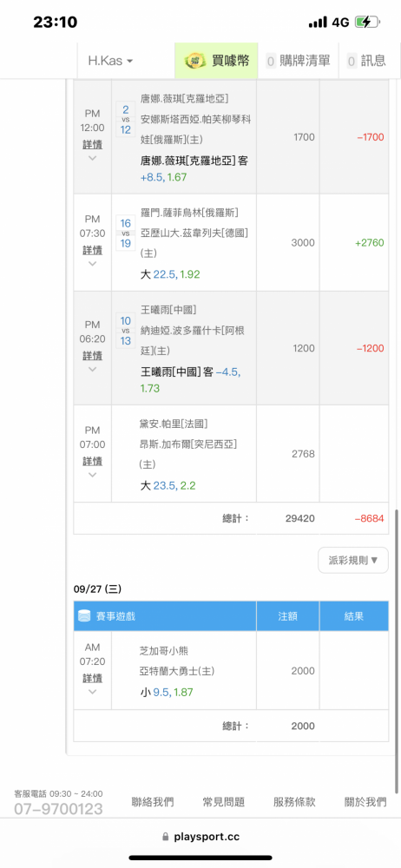Open the 聯絡我們 link
Screen dimensions: 401x868
point(153,802)
